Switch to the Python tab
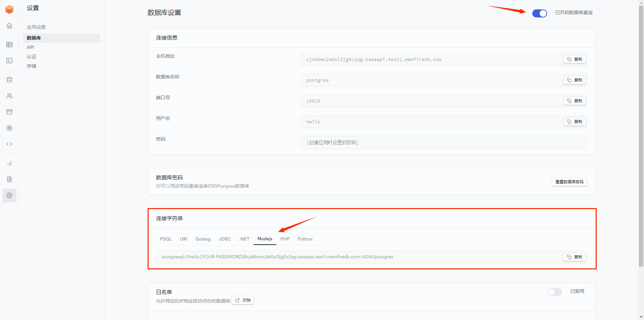Image resolution: width=644 pixels, height=320 pixels. [x=305, y=239]
